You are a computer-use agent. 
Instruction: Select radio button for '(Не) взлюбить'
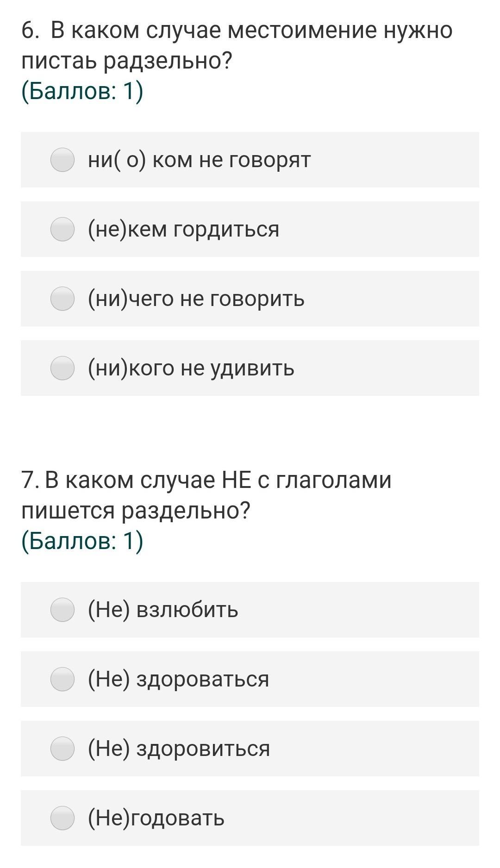click(x=62, y=610)
